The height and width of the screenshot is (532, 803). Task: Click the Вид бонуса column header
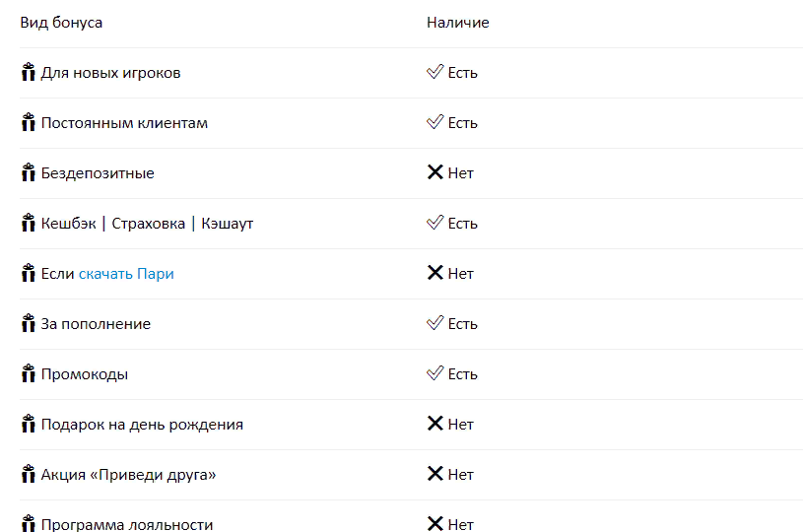point(61,23)
